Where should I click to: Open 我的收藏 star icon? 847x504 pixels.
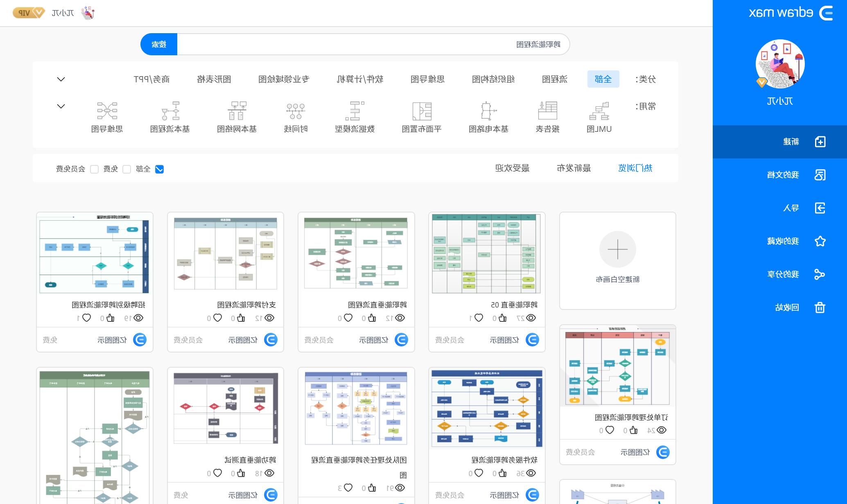[x=820, y=241]
